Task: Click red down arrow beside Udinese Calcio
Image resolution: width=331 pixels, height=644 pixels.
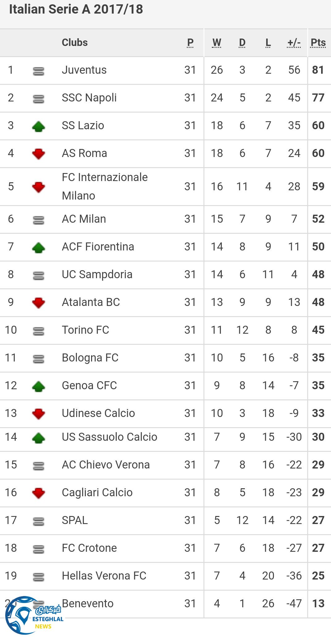Action: pos(39,414)
